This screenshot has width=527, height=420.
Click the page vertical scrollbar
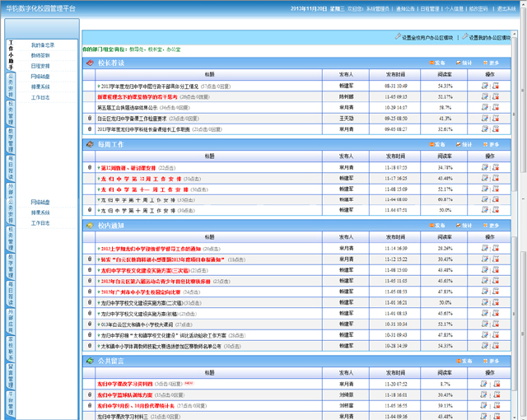pyautogui.click(x=521, y=206)
